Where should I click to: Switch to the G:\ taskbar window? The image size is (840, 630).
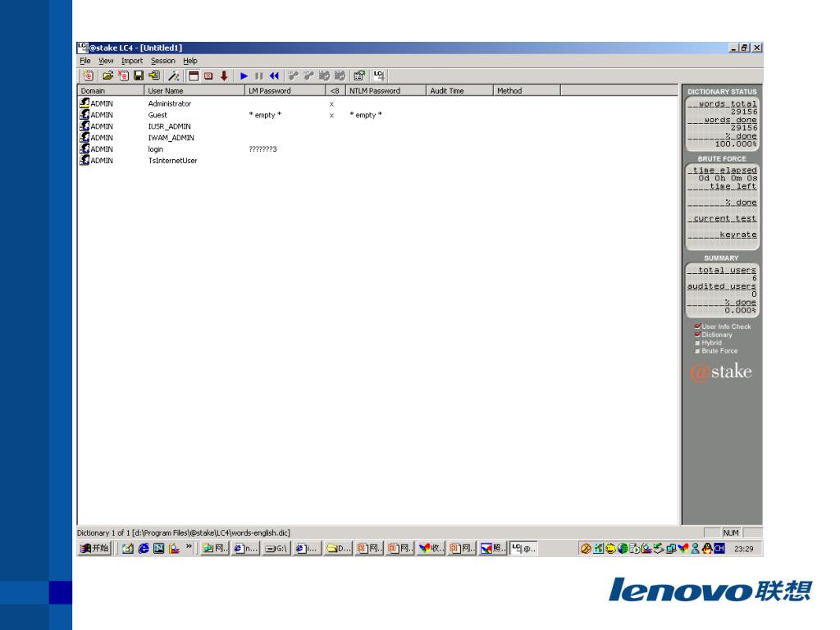click(x=276, y=548)
